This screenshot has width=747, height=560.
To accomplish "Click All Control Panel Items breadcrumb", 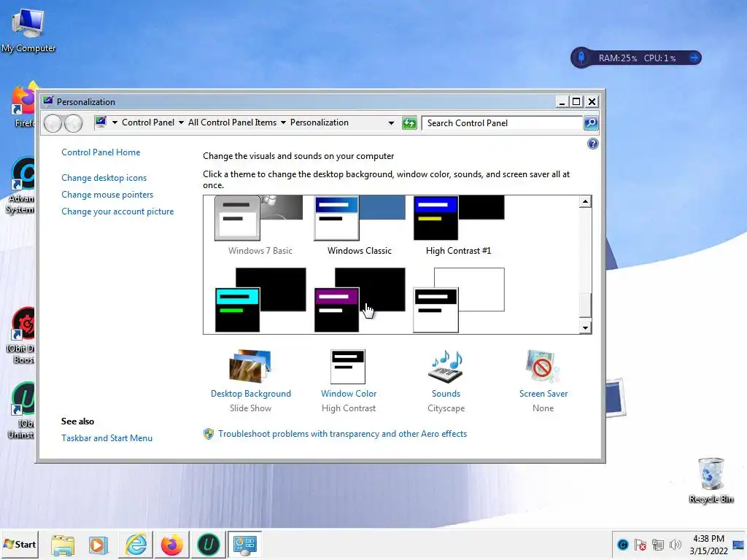I will [232, 122].
